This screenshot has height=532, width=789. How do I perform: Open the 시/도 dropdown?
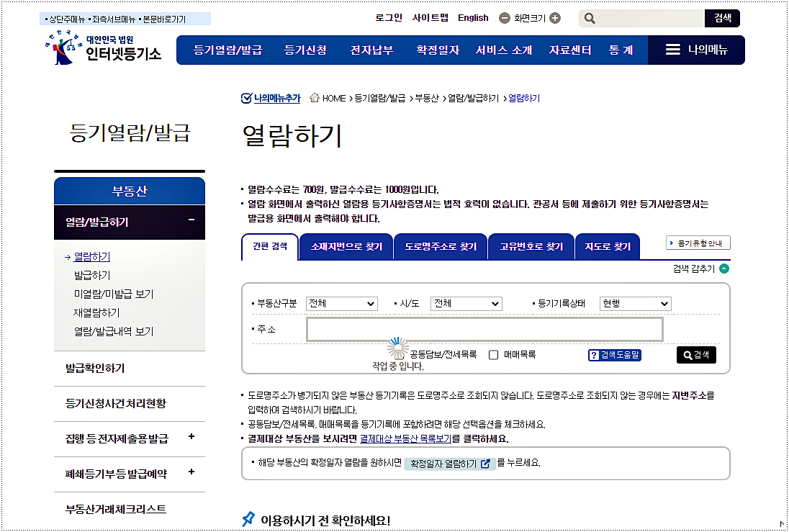tap(466, 304)
